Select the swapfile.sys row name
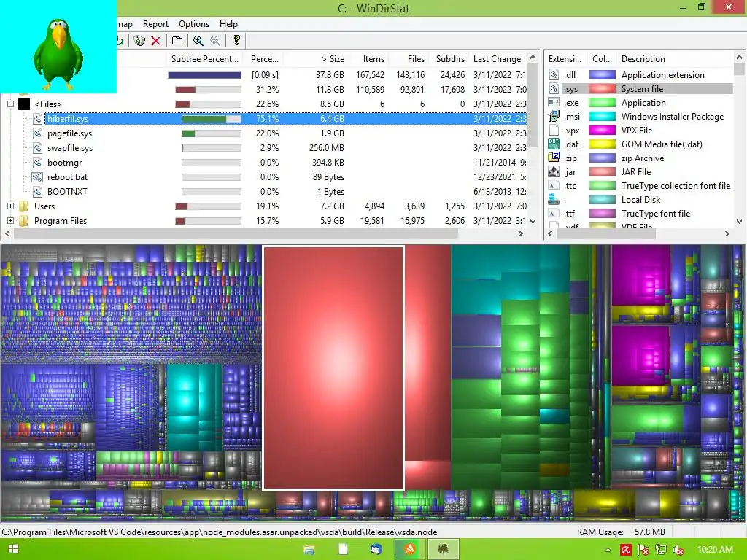The image size is (747, 560). [x=70, y=148]
